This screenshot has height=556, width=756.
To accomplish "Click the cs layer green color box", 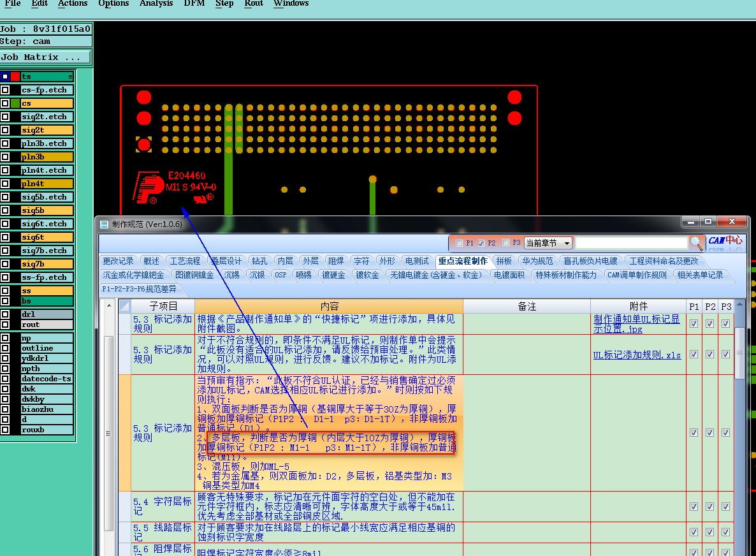I will 15,103.
